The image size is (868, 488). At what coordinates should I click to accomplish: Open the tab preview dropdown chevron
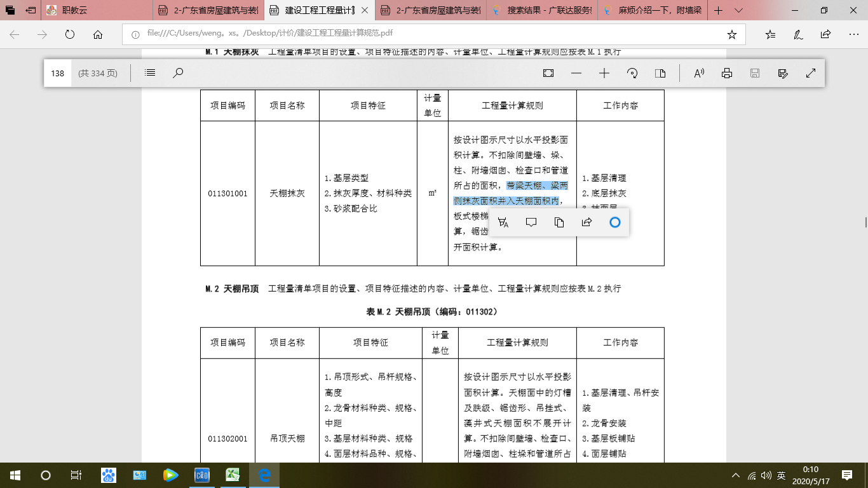(x=738, y=11)
